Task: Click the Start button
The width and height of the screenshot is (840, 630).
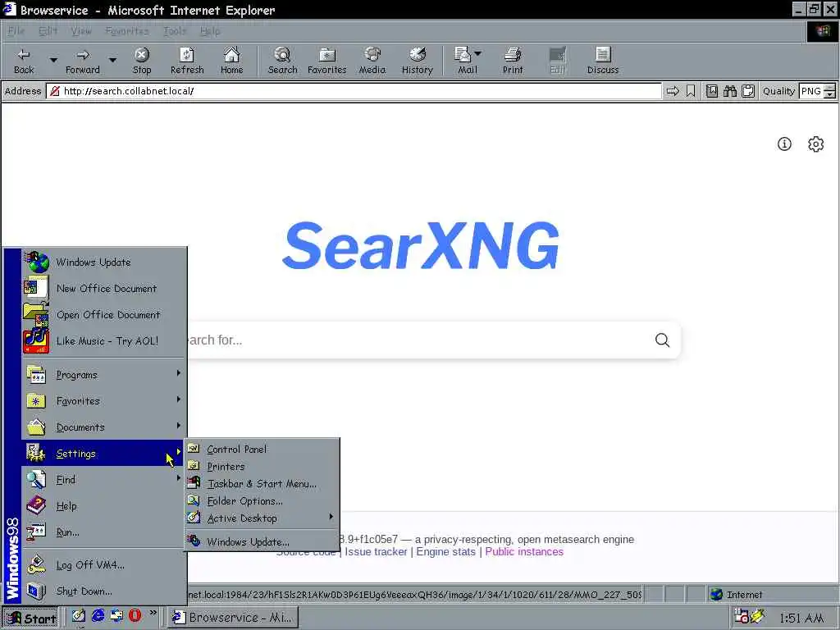Action: 31,618
